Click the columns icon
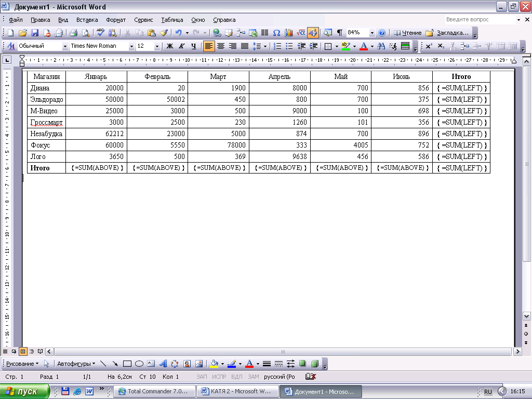This screenshot has width=532, height=399. pyautogui.click(x=264, y=33)
